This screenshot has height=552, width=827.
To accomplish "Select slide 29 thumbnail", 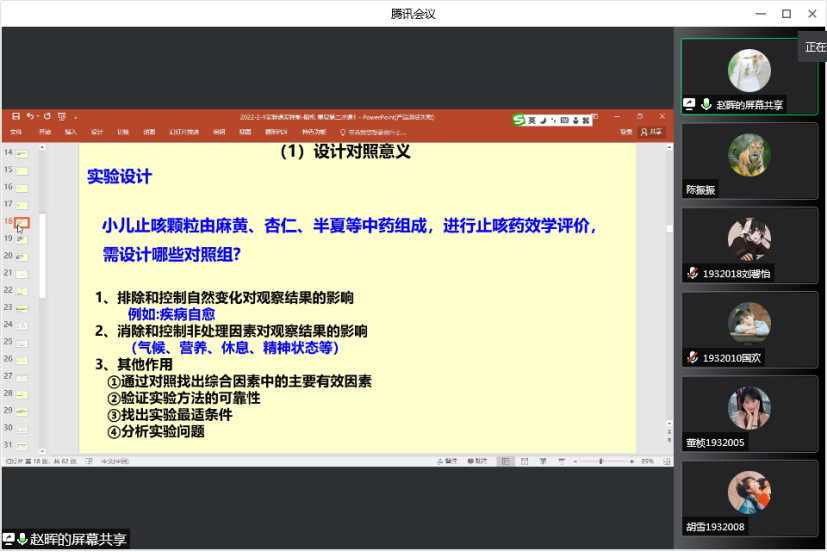I will pos(22,412).
